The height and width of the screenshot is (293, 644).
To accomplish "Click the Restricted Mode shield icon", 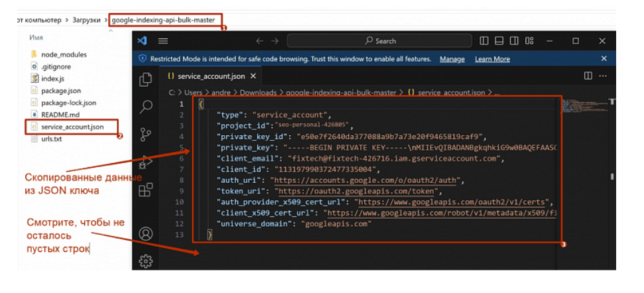I will [143, 59].
